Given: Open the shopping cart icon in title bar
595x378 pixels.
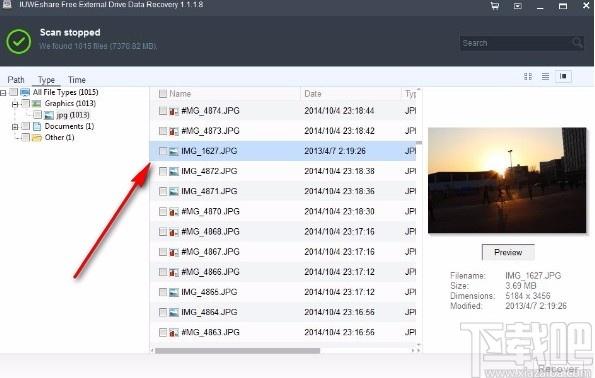Looking at the screenshot, I should click(495, 6).
